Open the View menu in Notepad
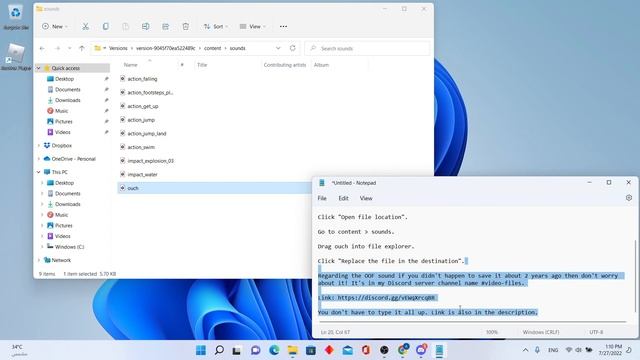 click(x=366, y=198)
